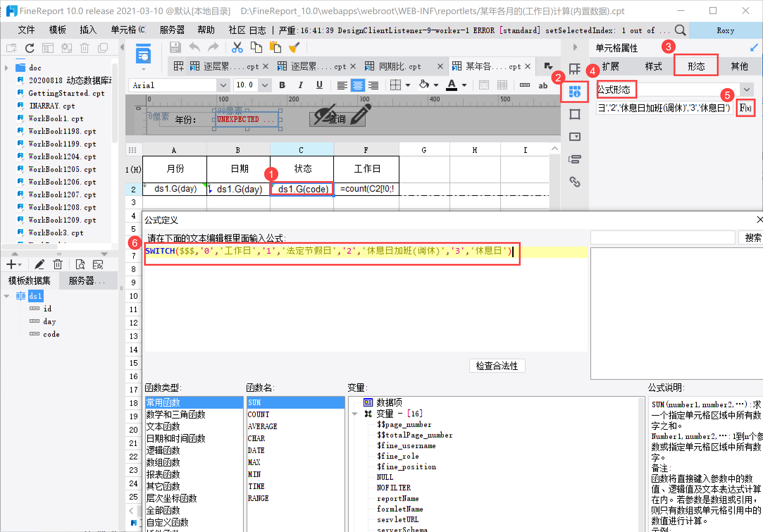Toggle bold formatting
763x532 pixels.
click(282, 85)
